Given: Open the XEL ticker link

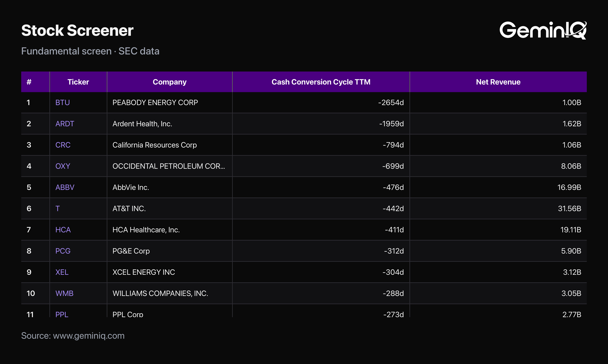Looking at the screenshot, I should 62,272.
